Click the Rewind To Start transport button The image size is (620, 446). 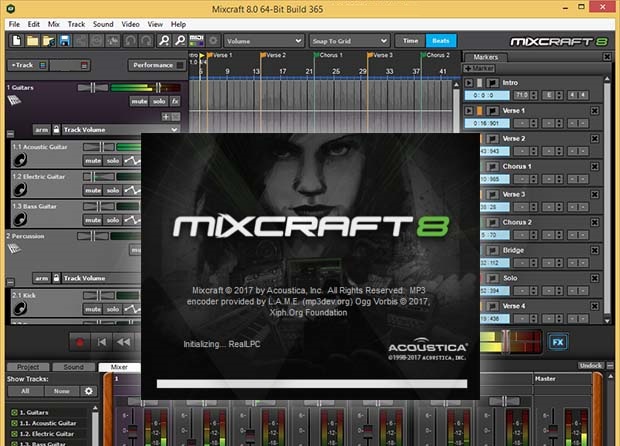102,342
